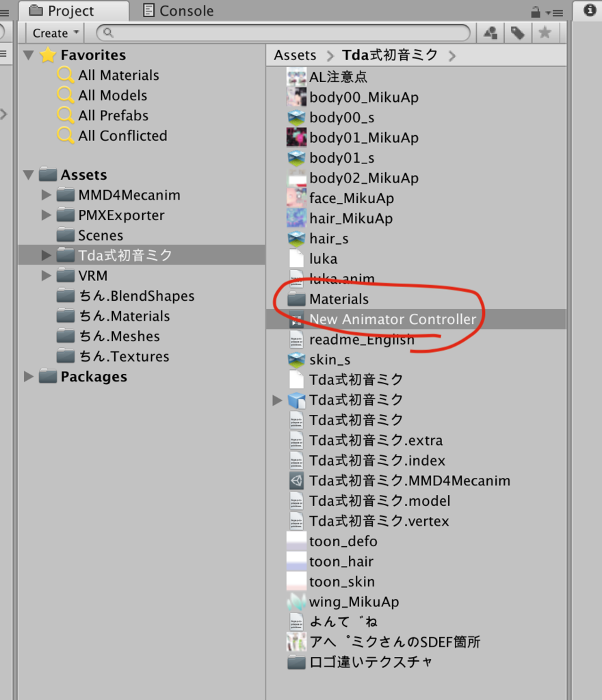Screen dimensions: 602x700
Task: Click Assets in the breadcrumb path
Action: click(295, 55)
